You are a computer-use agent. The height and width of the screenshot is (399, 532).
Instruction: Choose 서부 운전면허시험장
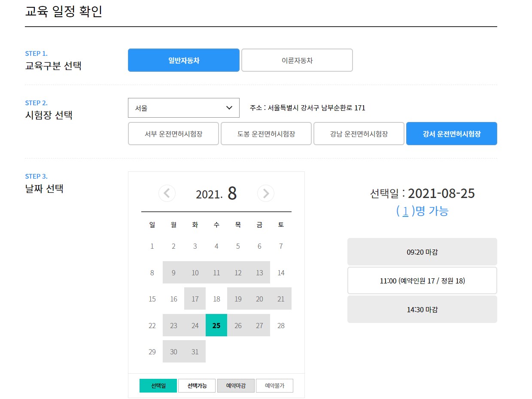(x=173, y=134)
